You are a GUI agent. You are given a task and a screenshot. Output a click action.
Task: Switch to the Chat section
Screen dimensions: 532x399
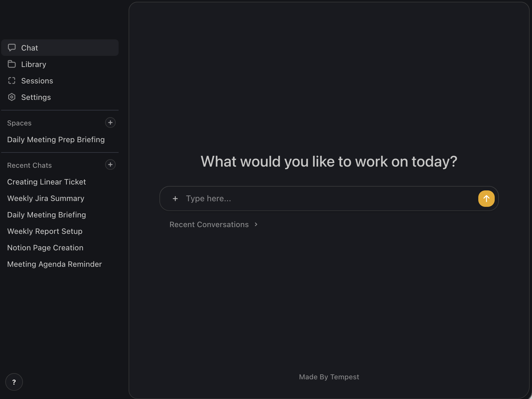click(29, 48)
